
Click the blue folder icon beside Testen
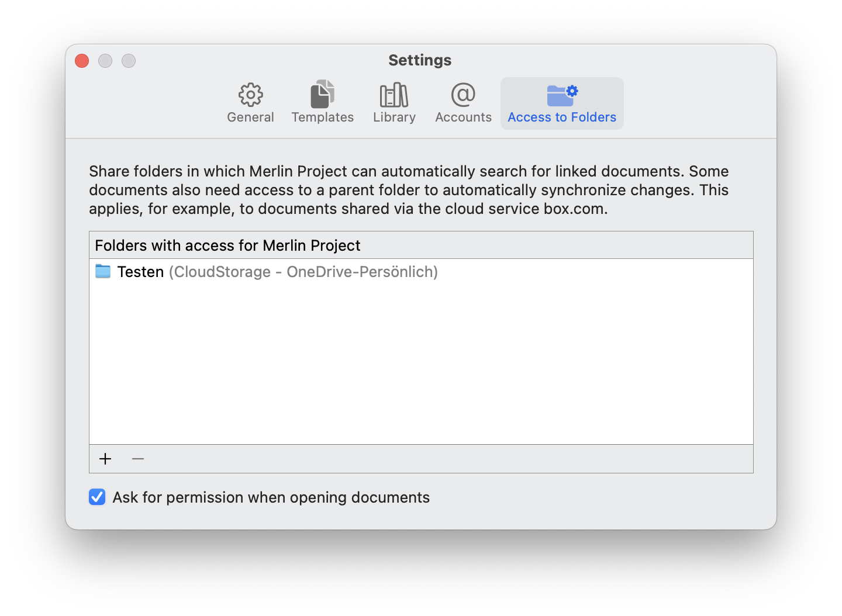[102, 271]
